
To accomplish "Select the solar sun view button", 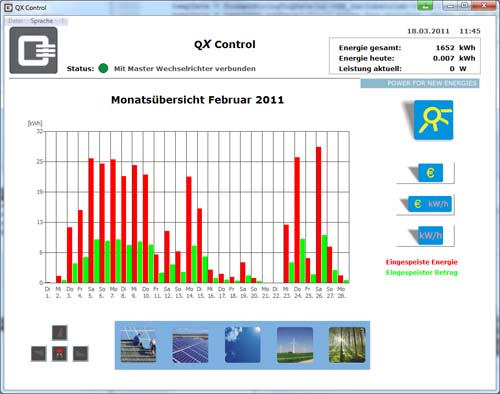I will coord(433,120).
